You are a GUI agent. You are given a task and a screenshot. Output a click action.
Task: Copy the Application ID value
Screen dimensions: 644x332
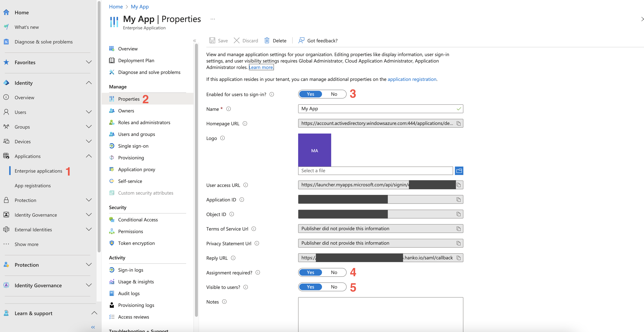coord(458,200)
